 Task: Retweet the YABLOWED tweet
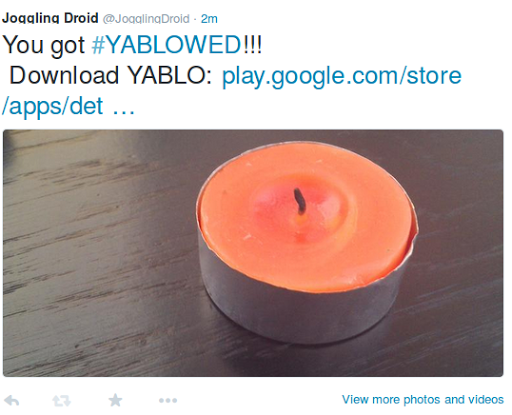click(x=61, y=400)
